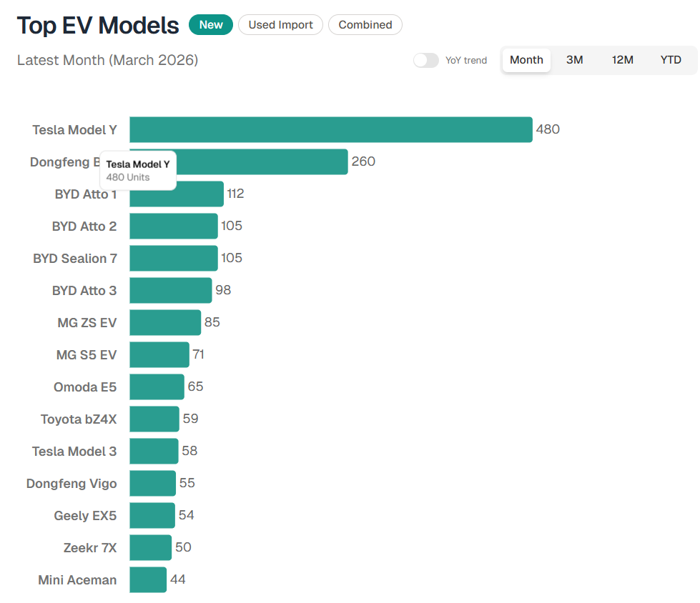Click the BYD Sealion 7 bar
700x603 pixels.
[x=173, y=259]
